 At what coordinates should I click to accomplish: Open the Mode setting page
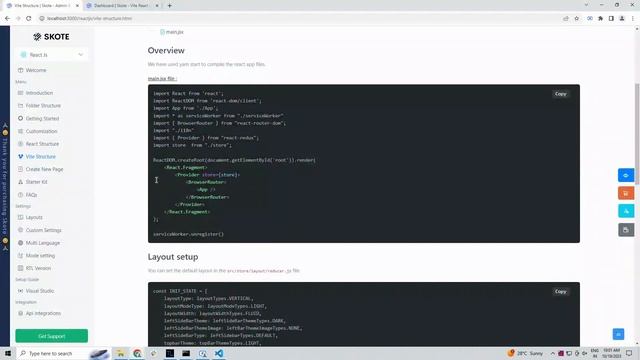click(x=40, y=256)
